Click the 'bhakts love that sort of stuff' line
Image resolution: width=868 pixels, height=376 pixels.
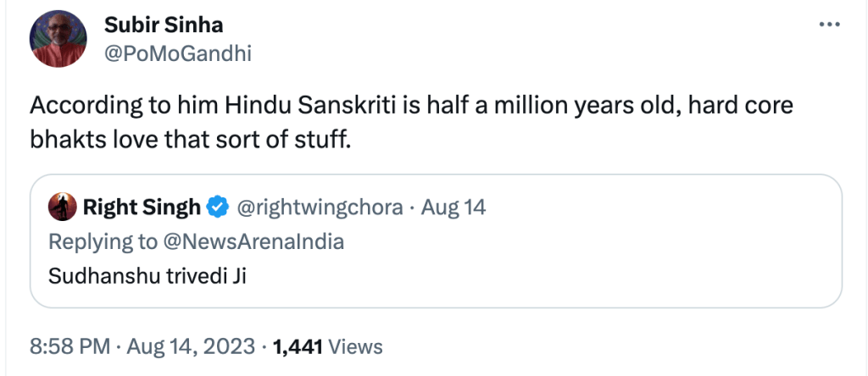[190, 137]
